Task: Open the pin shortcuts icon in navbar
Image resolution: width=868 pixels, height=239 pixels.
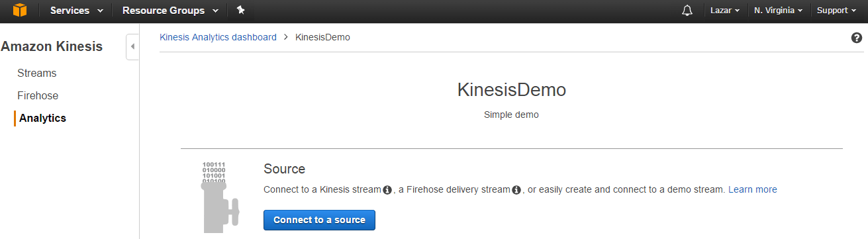Action: click(240, 11)
